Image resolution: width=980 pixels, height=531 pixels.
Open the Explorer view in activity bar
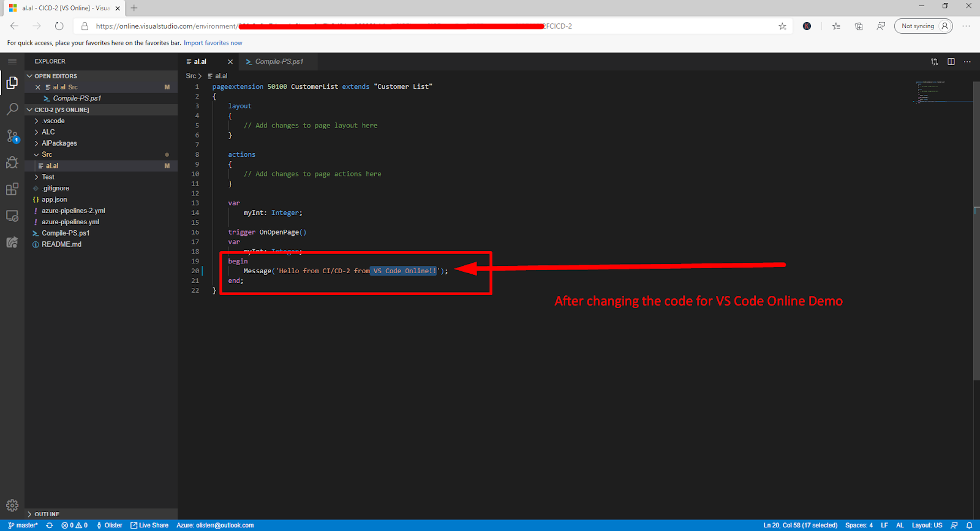(x=12, y=83)
